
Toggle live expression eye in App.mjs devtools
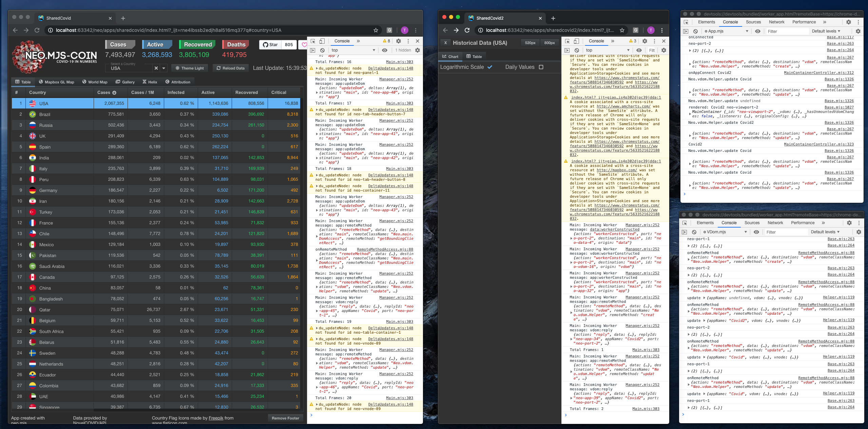pos(758,31)
